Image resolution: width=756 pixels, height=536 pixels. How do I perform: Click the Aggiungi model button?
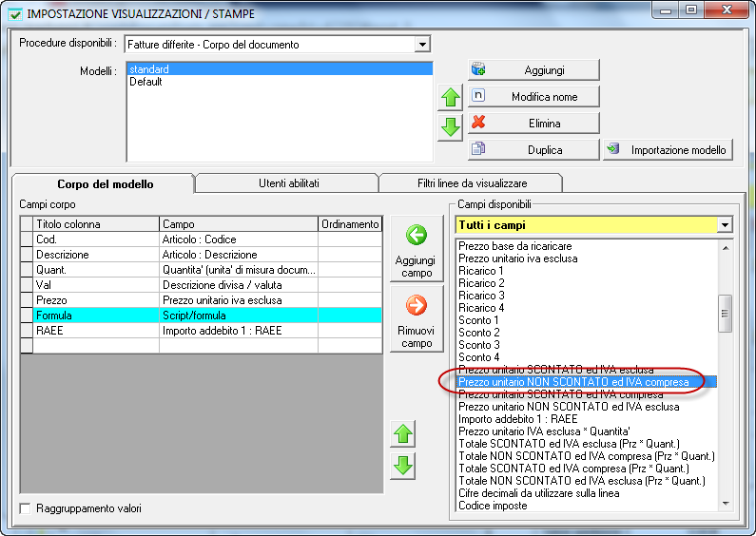tap(533, 70)
